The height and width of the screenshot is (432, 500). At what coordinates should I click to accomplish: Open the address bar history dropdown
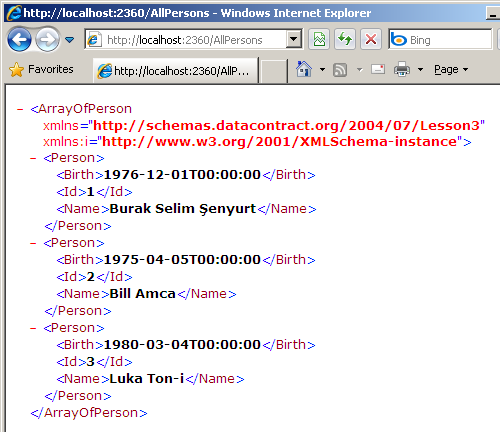[293, 39]
